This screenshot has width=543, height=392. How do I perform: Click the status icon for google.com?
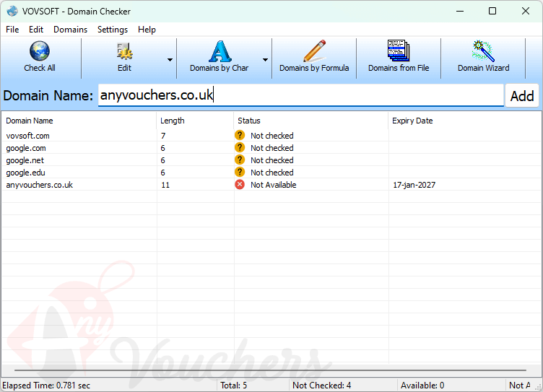pyautogui.click(x=240, y=147)
